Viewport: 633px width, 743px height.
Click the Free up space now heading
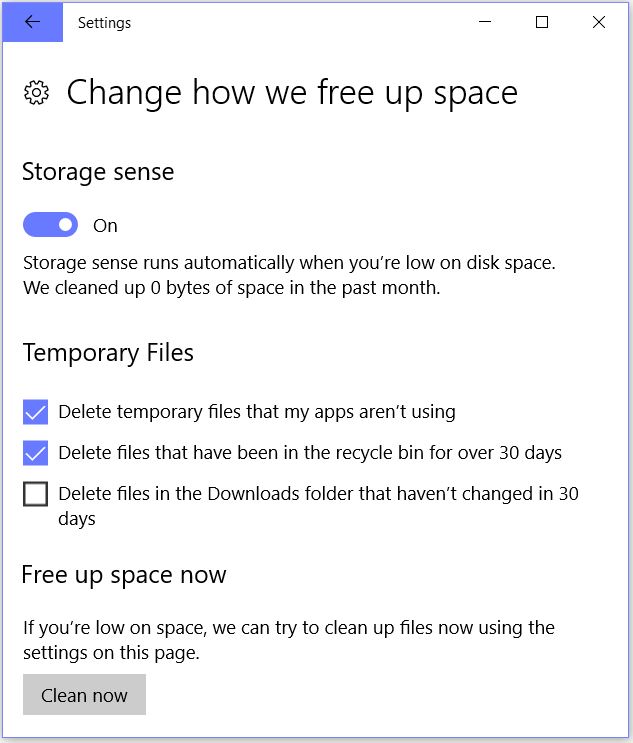[x=124, y=575]
